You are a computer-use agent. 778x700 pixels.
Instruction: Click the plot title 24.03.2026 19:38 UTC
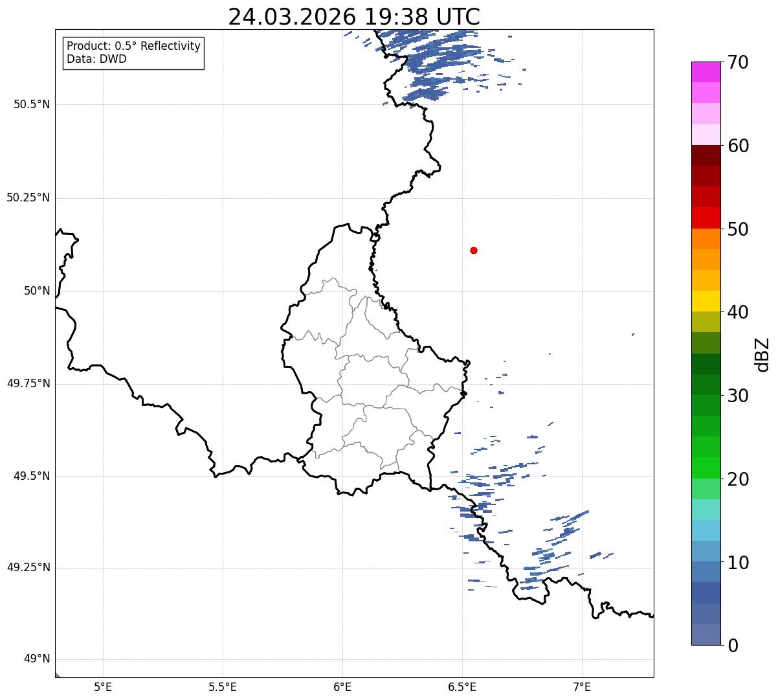(354, 16)
